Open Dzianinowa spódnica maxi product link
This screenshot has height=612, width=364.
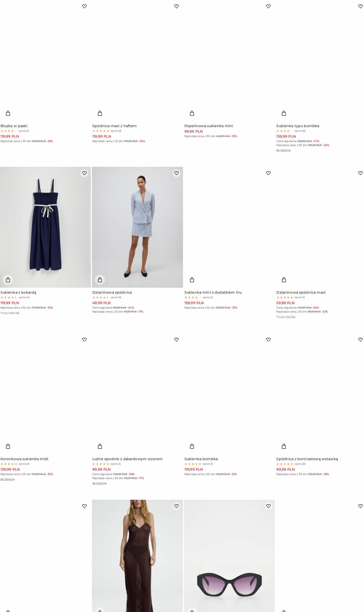coord(301,292)
